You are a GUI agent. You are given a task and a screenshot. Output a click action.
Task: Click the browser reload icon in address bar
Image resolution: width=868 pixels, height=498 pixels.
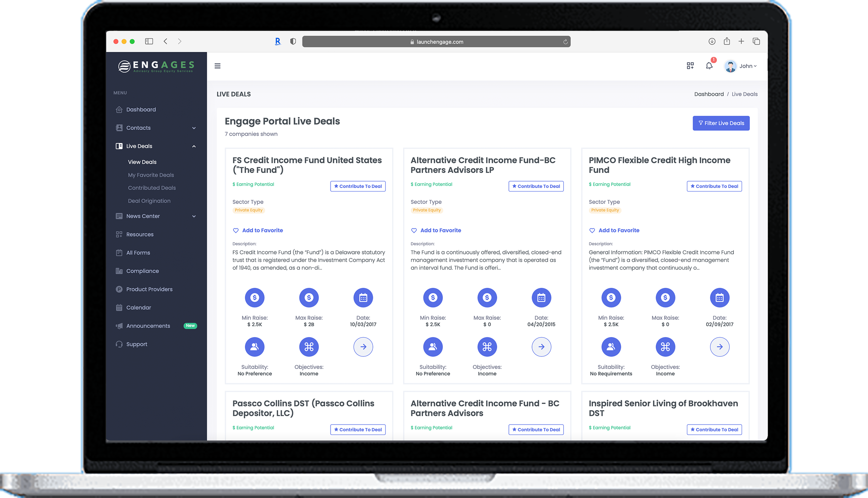click(565, 42)
